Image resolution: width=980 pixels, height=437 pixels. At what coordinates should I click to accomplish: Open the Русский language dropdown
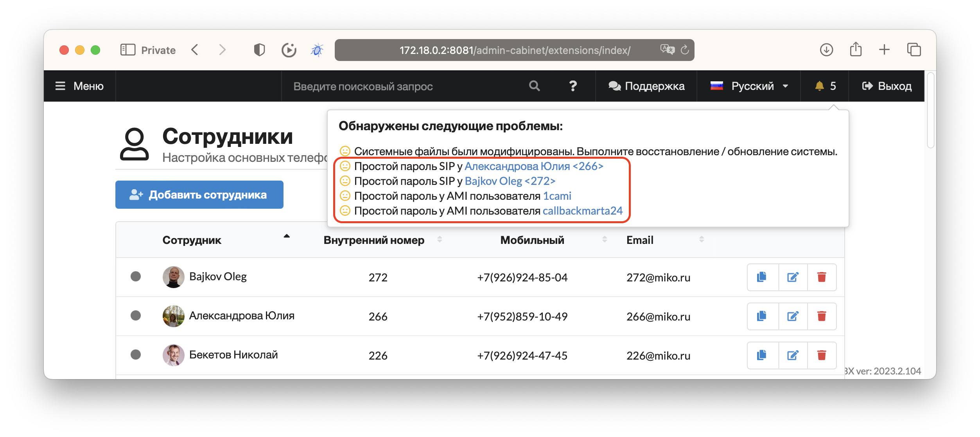(x=748, y=86)
